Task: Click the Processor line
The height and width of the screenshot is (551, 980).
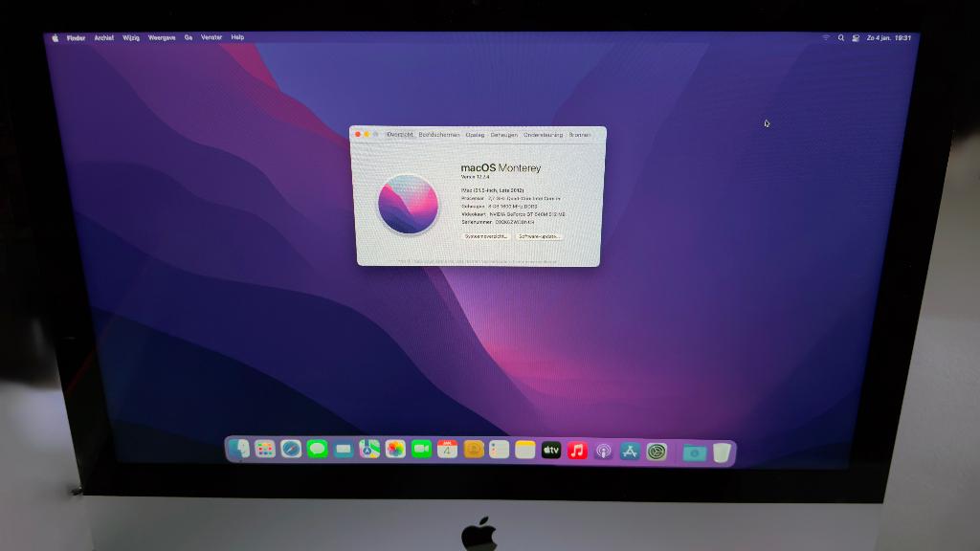Action: click(511, 198)
